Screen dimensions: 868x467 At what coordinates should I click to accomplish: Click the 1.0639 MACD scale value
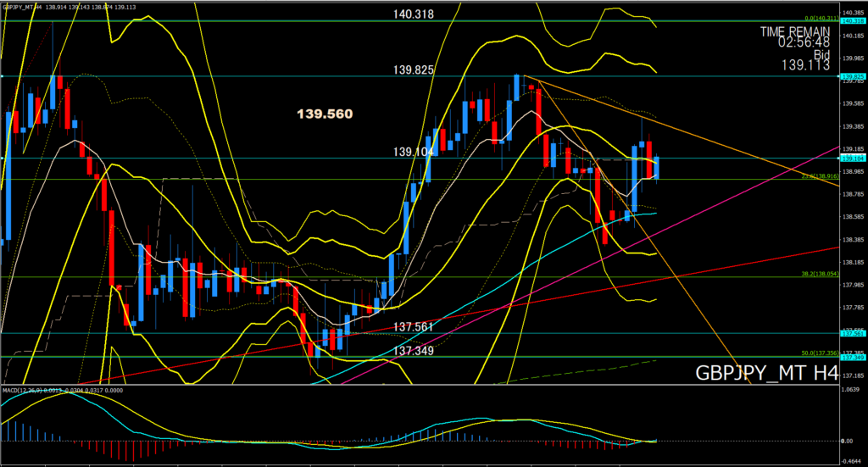[x=851, y=390]
